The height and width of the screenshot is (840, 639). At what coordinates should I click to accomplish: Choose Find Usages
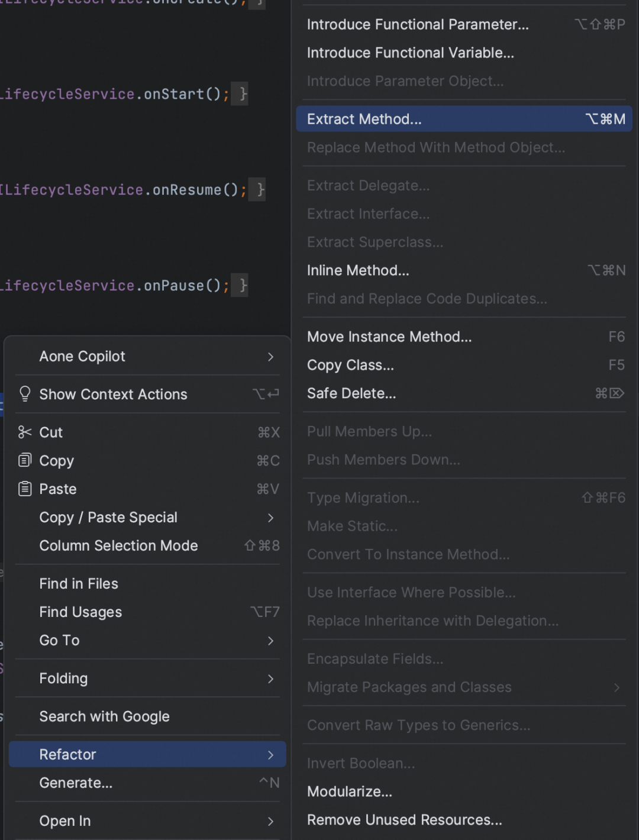click(147, 612)
